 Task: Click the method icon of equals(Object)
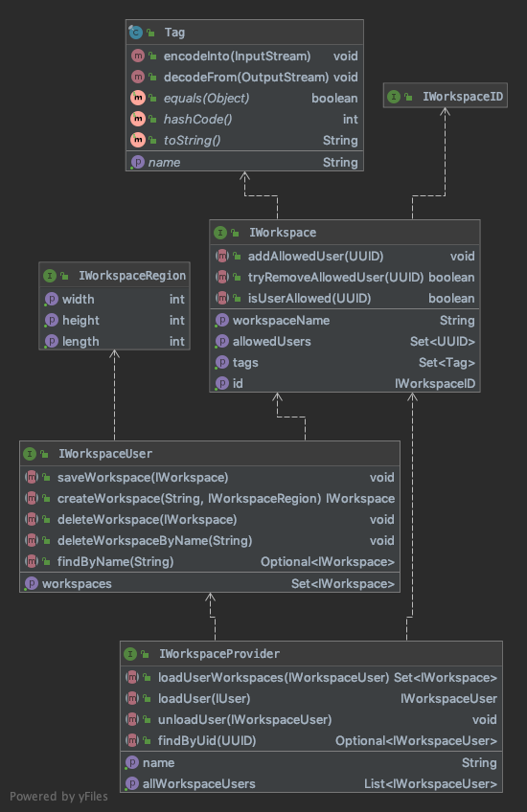point(138,98)
